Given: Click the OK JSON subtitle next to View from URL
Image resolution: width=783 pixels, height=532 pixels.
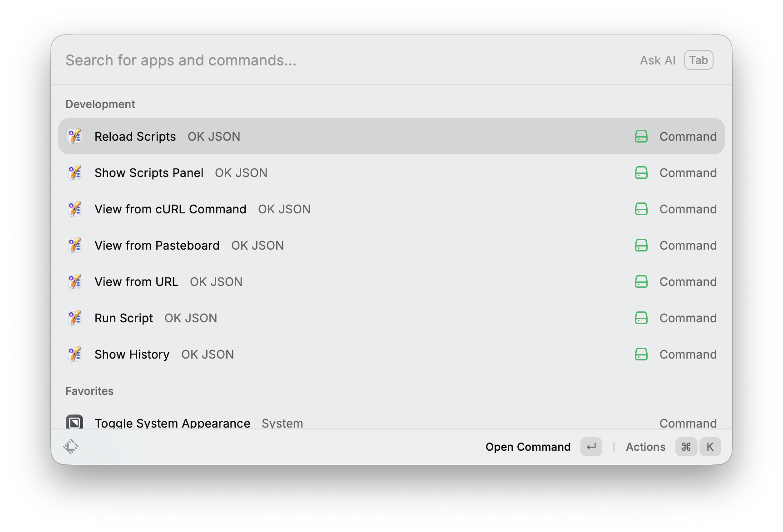Looking at the screenshot, I should (216, 282).
